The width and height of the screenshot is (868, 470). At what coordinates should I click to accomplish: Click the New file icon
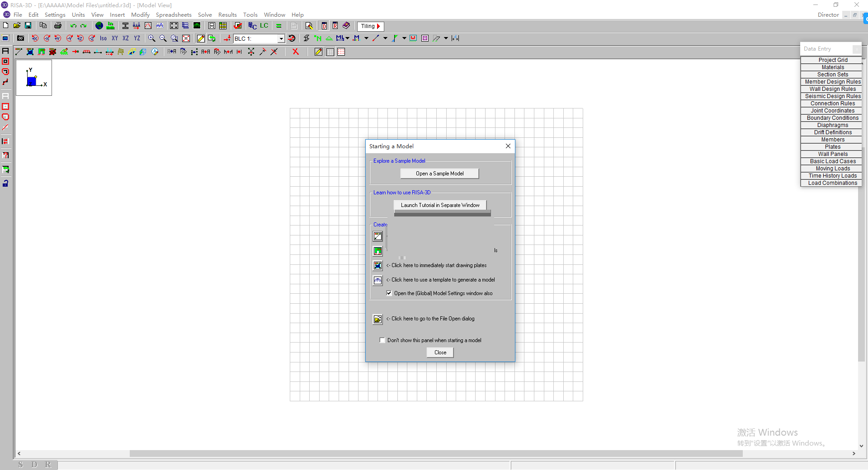pos(6,26)
